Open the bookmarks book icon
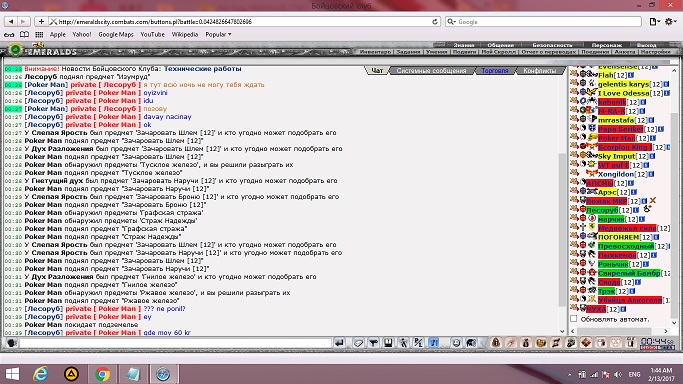The width and height of the screenshot is (683, 384). 24,34
